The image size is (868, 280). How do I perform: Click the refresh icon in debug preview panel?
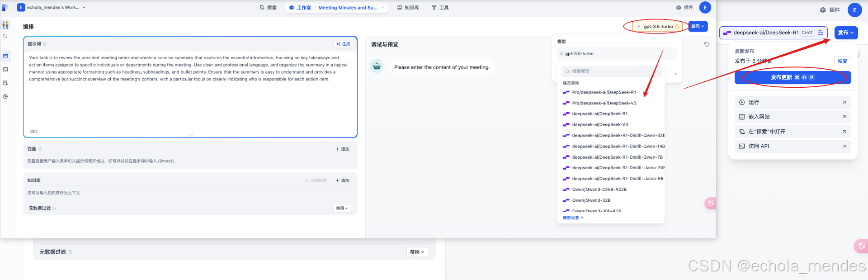coord(707,44)
